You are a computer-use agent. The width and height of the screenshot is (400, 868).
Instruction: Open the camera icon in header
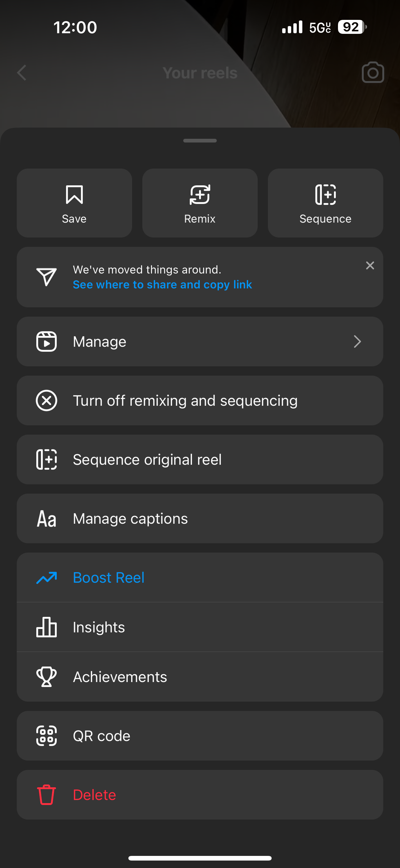(x=373, y=72)
